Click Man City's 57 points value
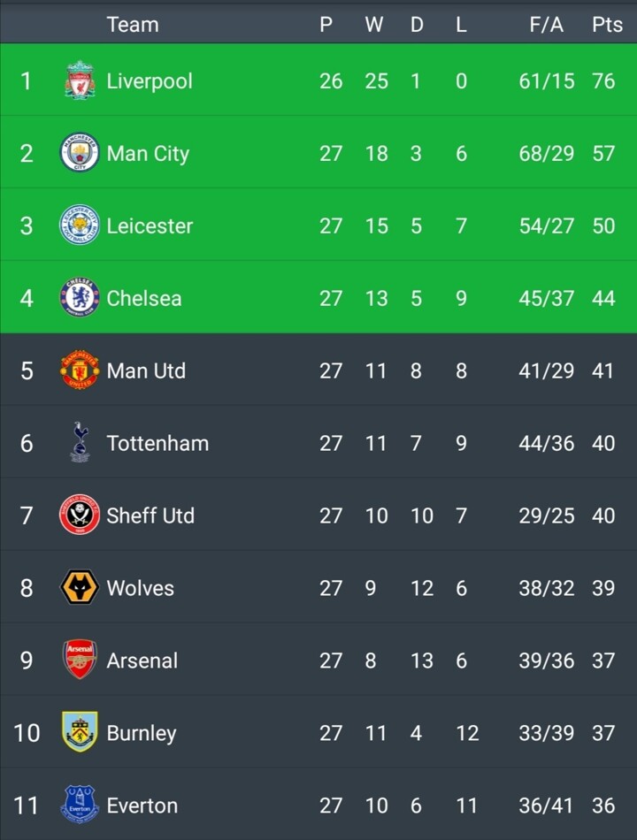Viewport: 637px width, 840px height. (603, 154)
